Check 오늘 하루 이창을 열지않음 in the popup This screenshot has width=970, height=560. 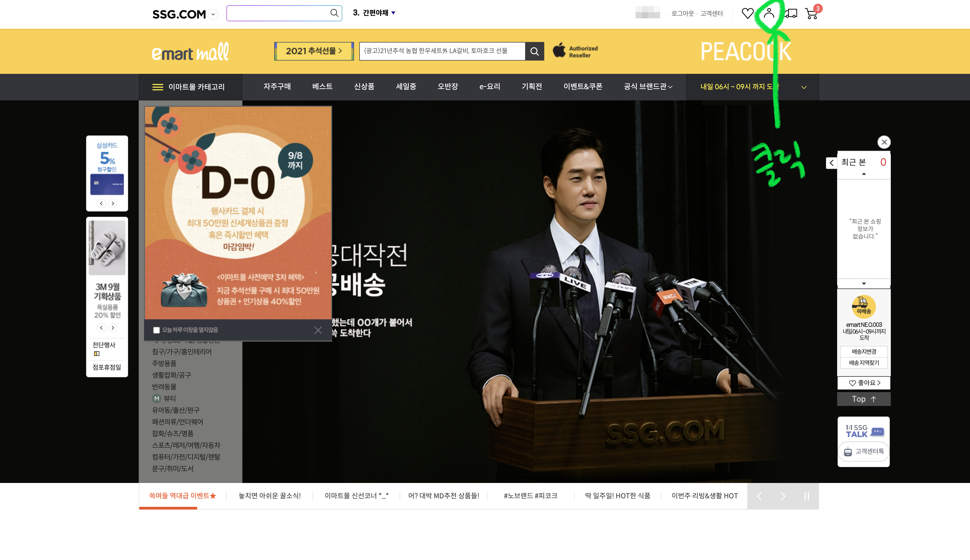pos(156,330)
